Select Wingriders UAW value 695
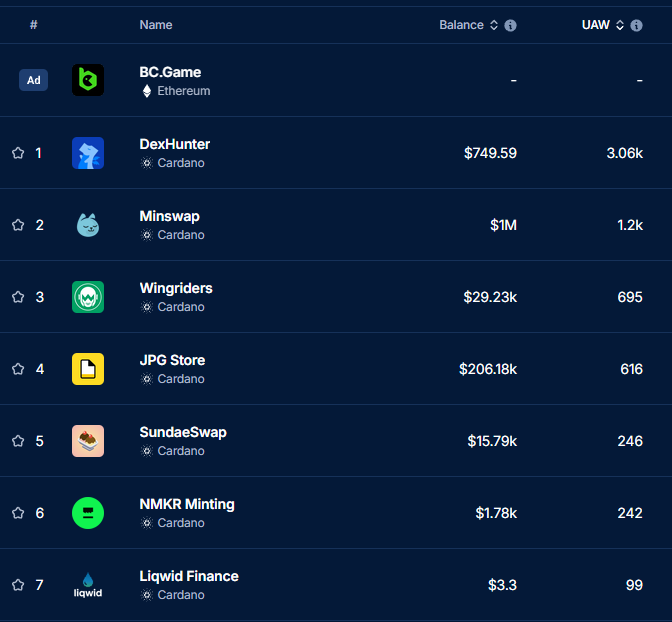Screen dimensions: 672x622 (630, 297)
